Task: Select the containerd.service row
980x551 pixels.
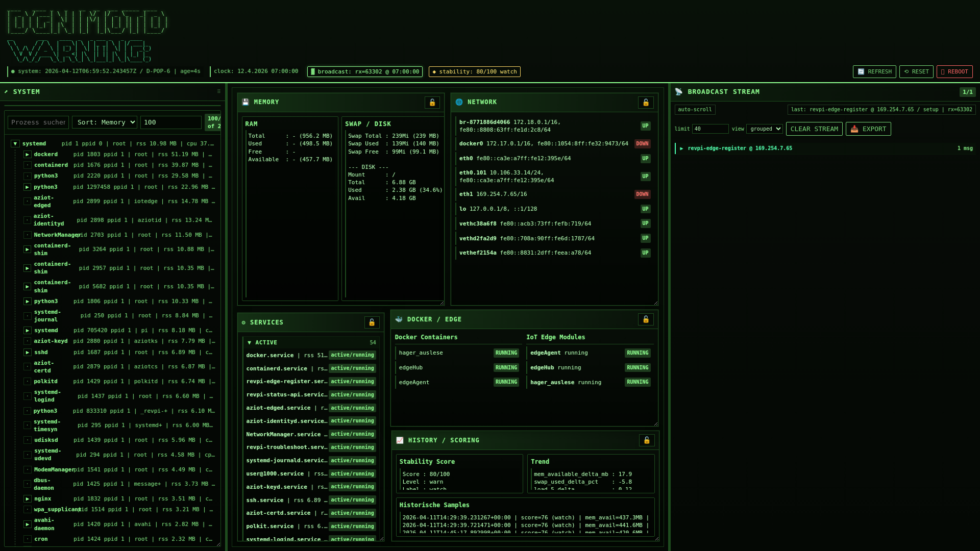Action: click(311, 368)
